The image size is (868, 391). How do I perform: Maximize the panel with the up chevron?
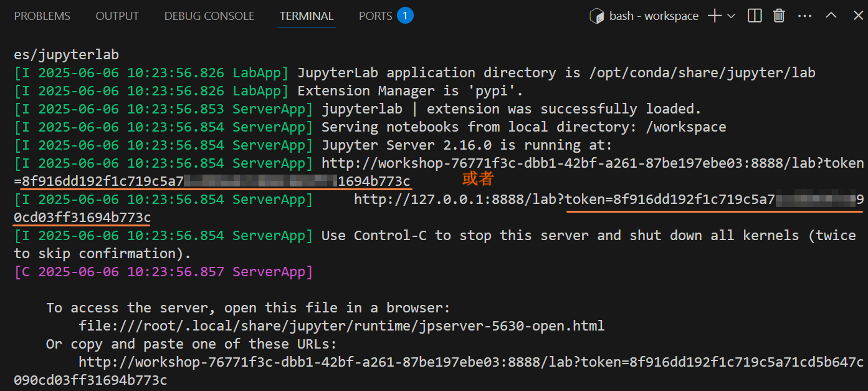tap(831, 16)
